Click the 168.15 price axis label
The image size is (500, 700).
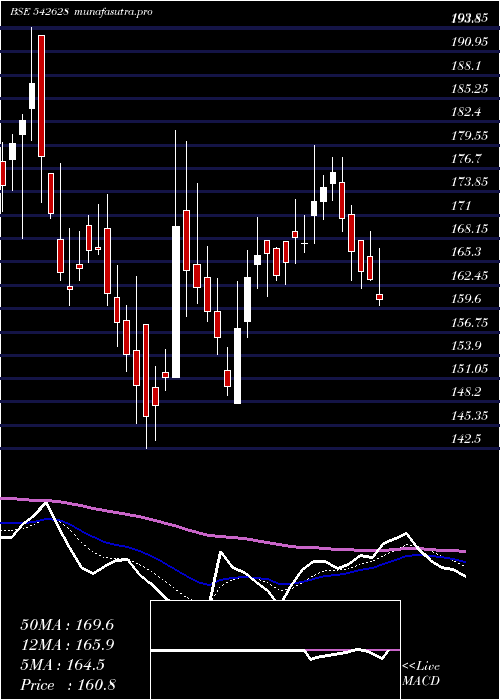[x=471, y=229]
